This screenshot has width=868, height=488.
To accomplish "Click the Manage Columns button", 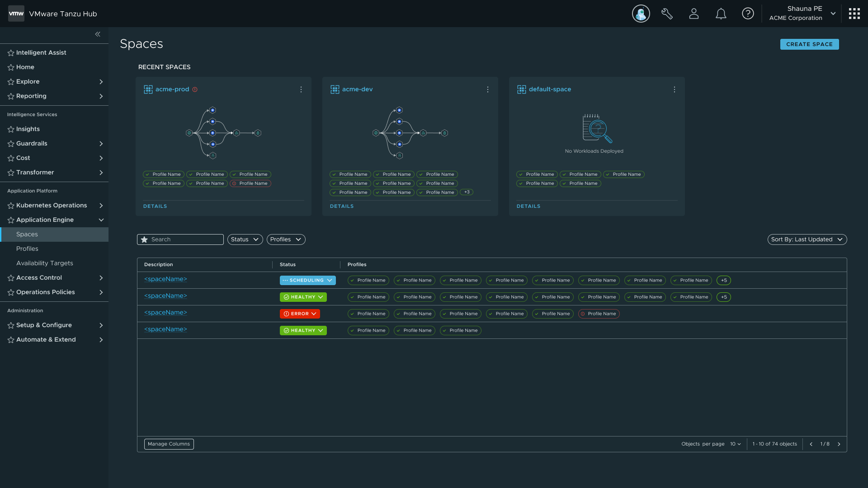I will pos(169,444).
